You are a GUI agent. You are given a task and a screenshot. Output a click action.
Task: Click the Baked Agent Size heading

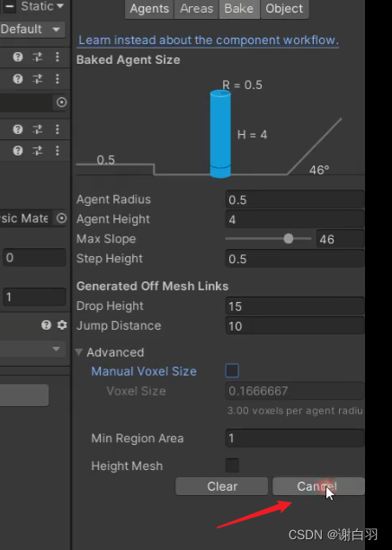pos(128,60)
